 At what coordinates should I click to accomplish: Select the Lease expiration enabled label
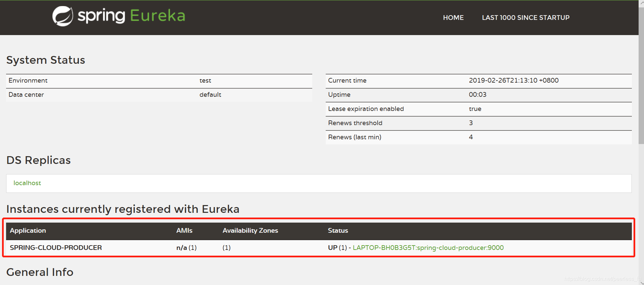pyautogui.click(x=366, y=109)
